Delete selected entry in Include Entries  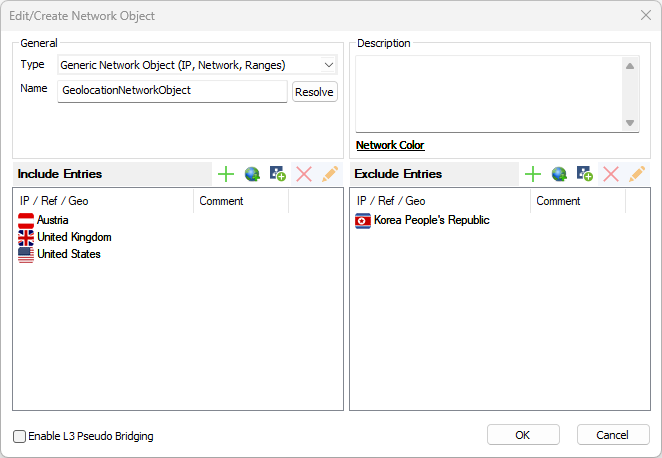(x=304, y=174)
